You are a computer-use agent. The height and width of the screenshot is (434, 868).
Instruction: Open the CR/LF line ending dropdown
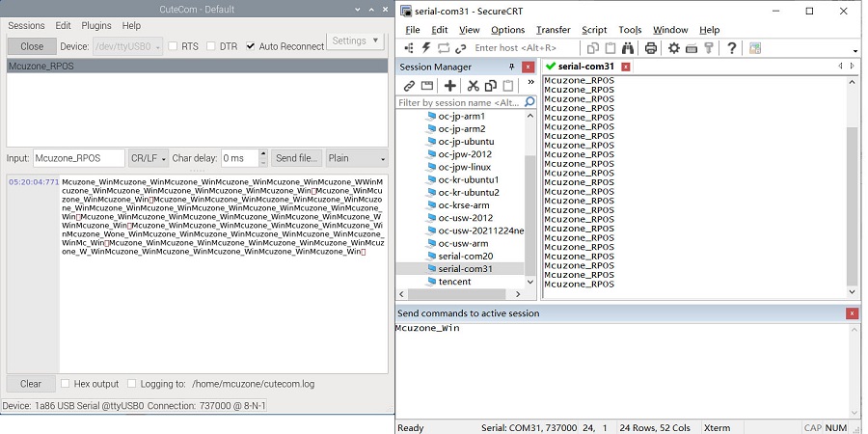tap(149, 158)
